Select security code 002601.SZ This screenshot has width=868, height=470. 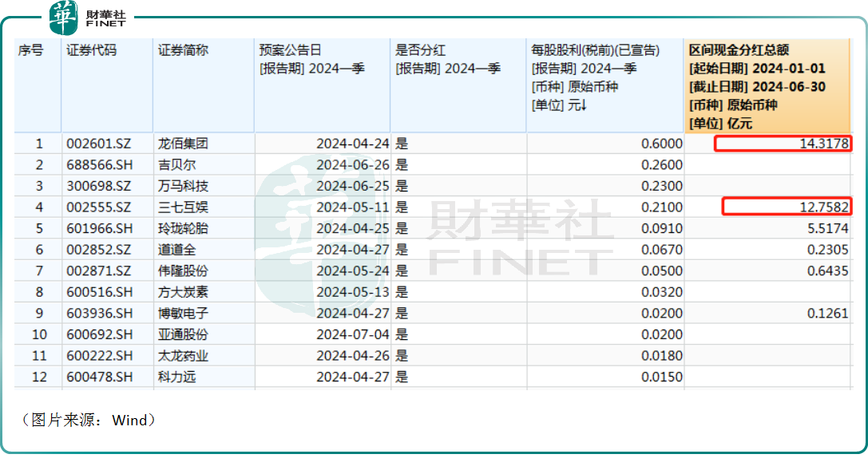pyautogui.click(x=98, y=144)
